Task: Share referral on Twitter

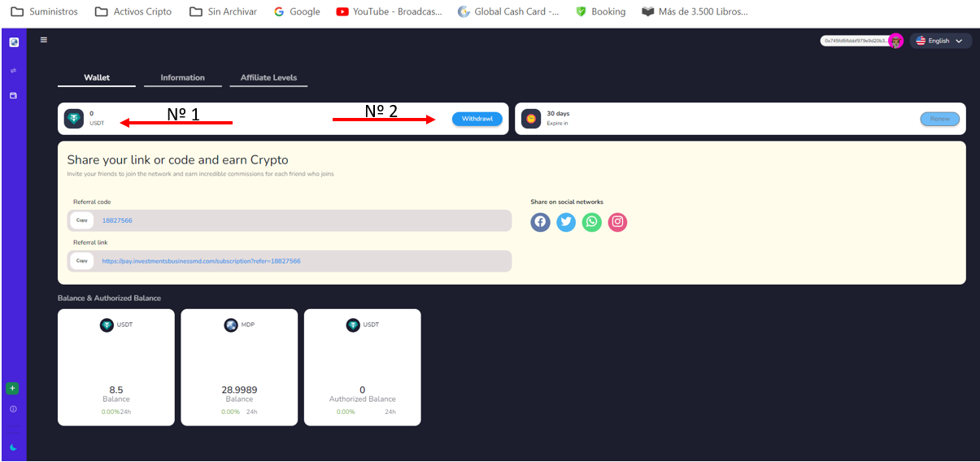Action: pyautogui.click(x=566, y=222)
